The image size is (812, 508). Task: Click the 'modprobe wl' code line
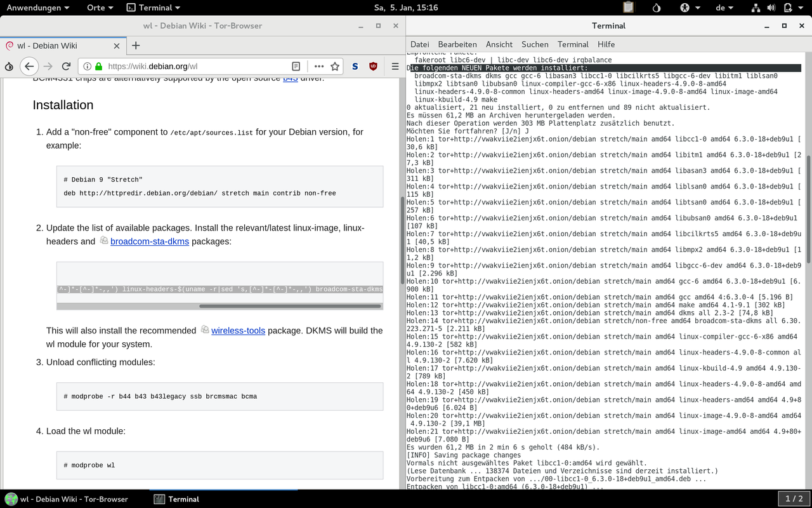coord(89,465)
